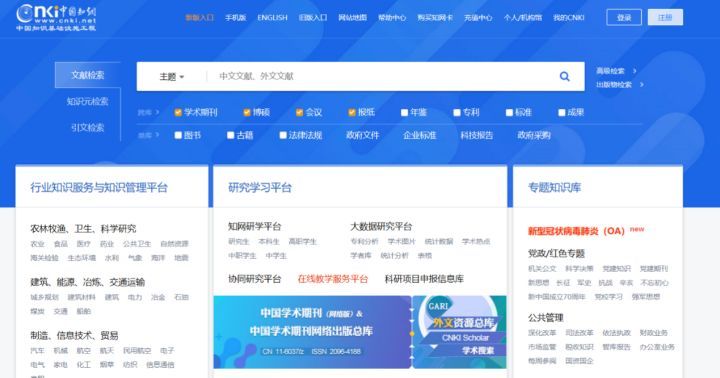This screenshot has height=378, width=720.
Task: Expand the 跨库 row arrow
Action: click(x=158, y=112)
